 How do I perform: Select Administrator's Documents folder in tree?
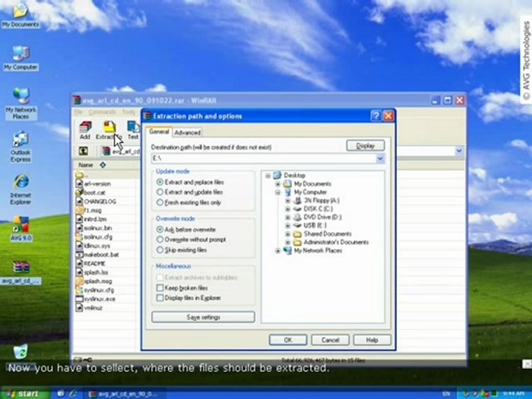pos(331,242)
